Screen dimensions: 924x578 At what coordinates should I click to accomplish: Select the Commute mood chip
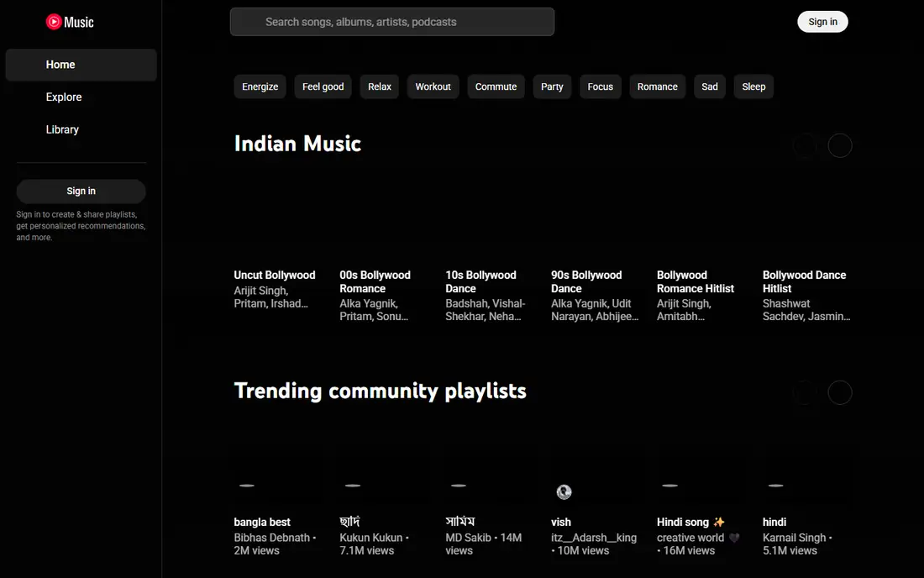point(496,87)
